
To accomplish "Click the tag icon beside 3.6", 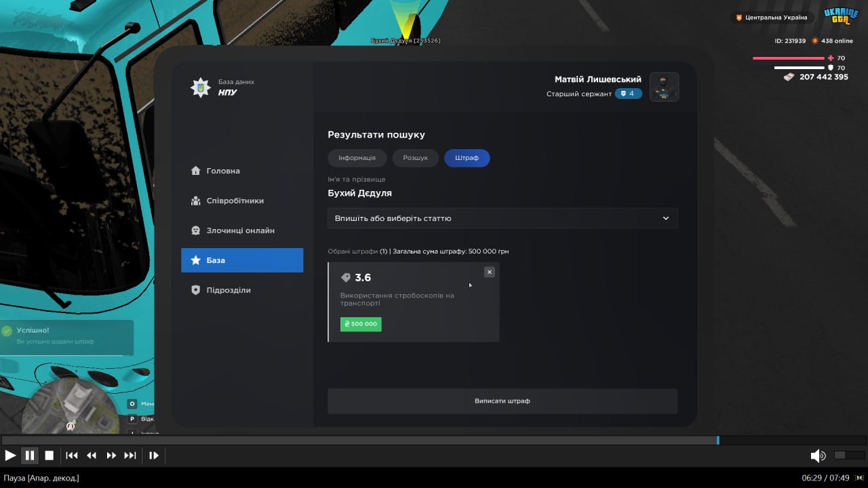I will pos(346,277).
